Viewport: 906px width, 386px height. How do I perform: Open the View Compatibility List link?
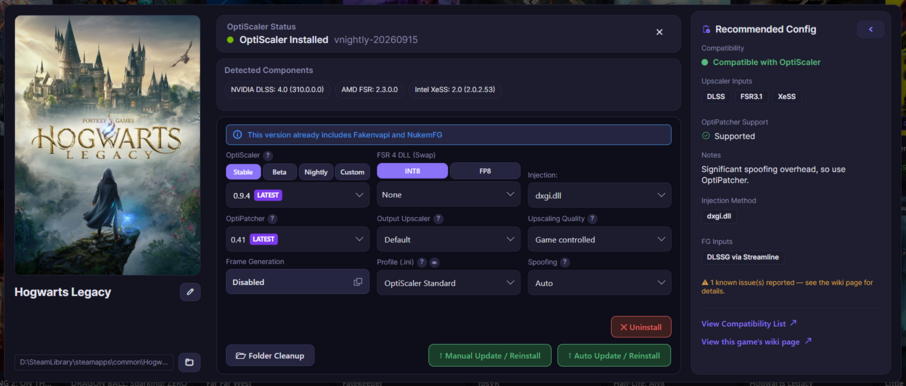749,324
